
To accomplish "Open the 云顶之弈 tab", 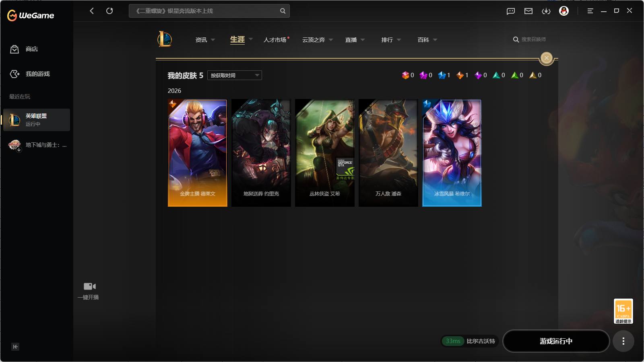I will pos(314,40).
